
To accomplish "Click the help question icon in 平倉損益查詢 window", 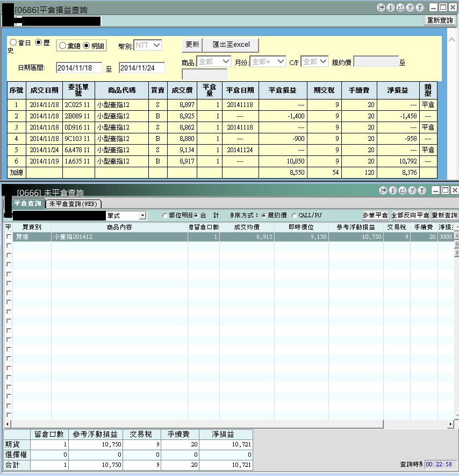I will pyautogui.click(x=410, y=8).
